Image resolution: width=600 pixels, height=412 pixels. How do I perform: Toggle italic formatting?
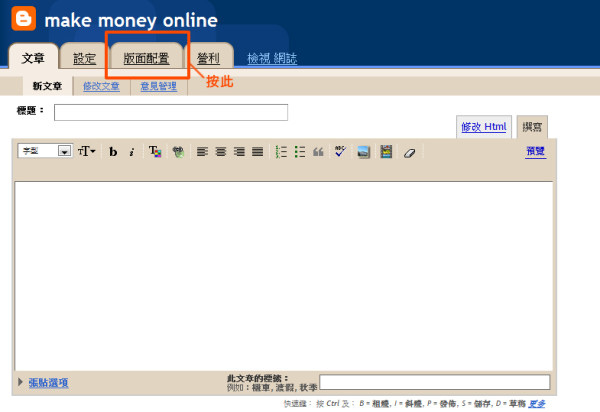tap(132, 152)
